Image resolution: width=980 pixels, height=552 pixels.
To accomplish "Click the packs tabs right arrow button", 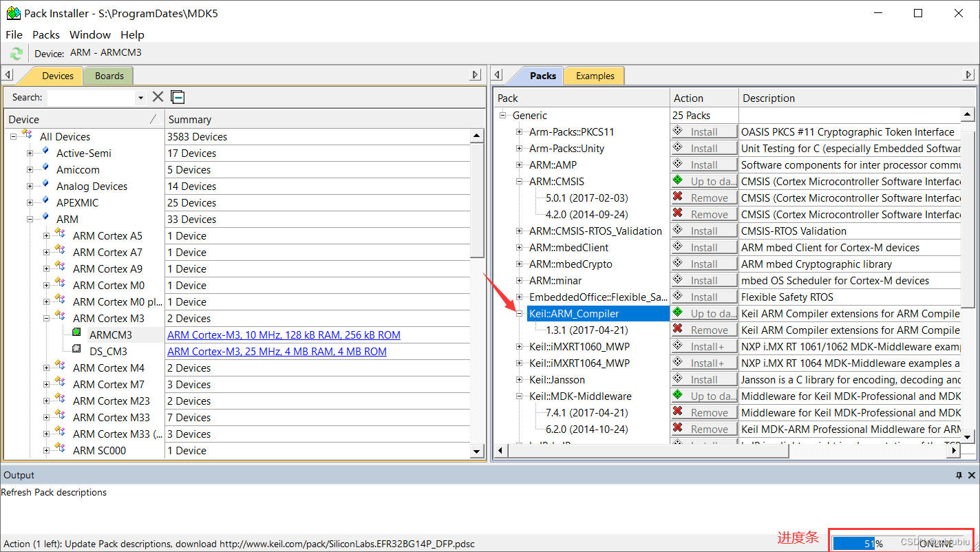I will [x=969, y=75].
